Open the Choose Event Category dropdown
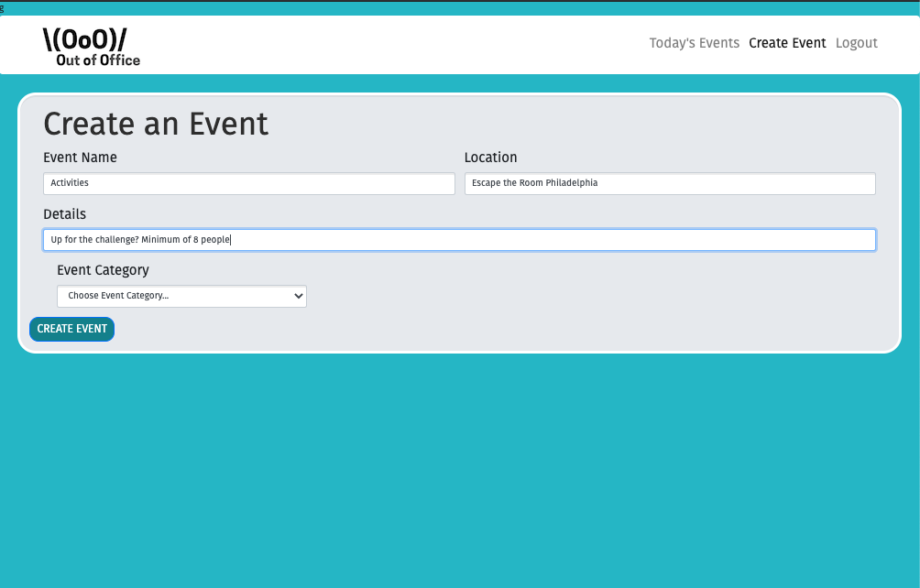Viewport: 920px width, 588px height. pos(181,296)
